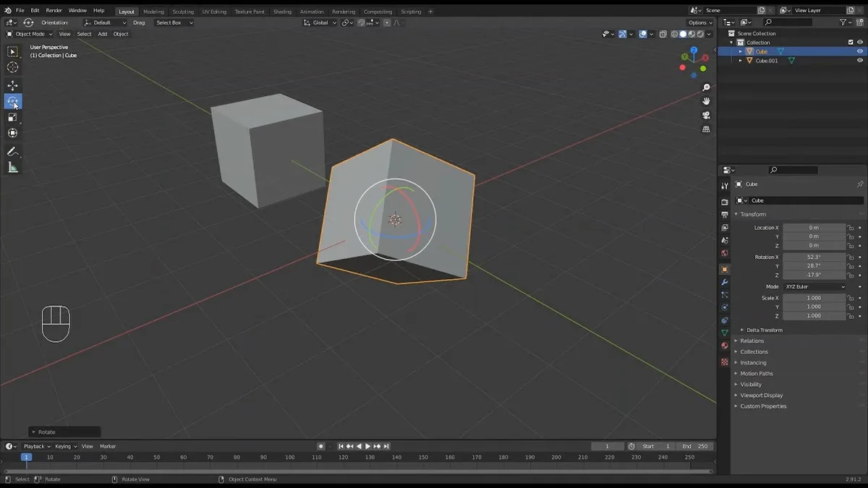868x488 pixels.
Task: Play the animation forward
Action: (367, 447)
